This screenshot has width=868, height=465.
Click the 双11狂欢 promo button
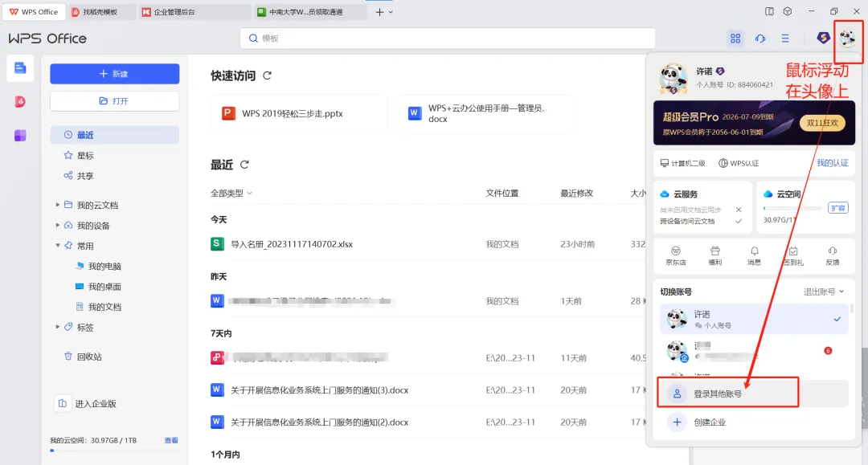822,123
